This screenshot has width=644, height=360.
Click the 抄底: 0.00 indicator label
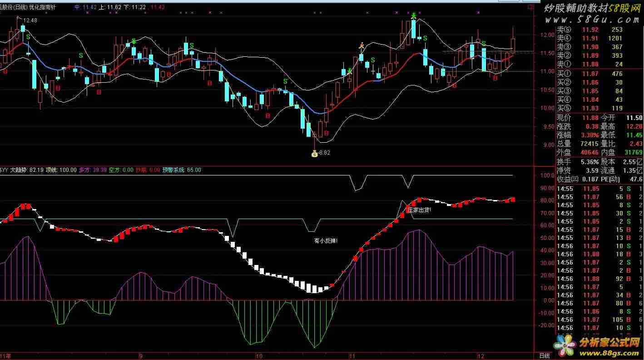click(148, 170)
